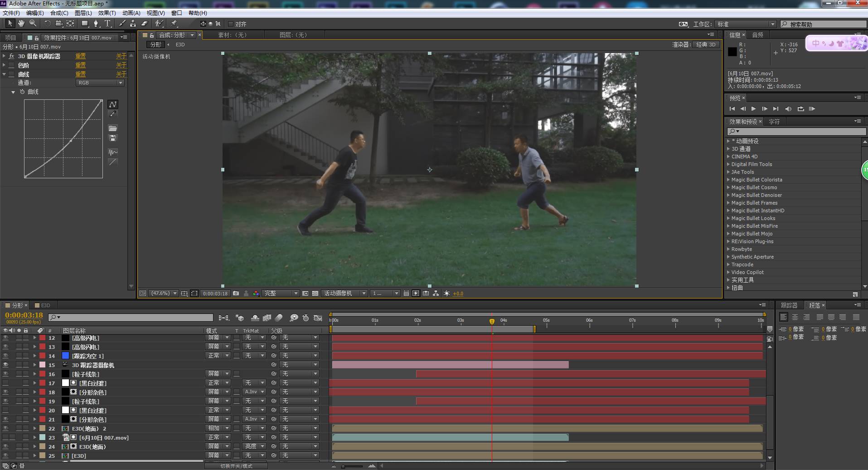
Task: Open the RGB channel dropdown
Action: click(x=100, y=83)
